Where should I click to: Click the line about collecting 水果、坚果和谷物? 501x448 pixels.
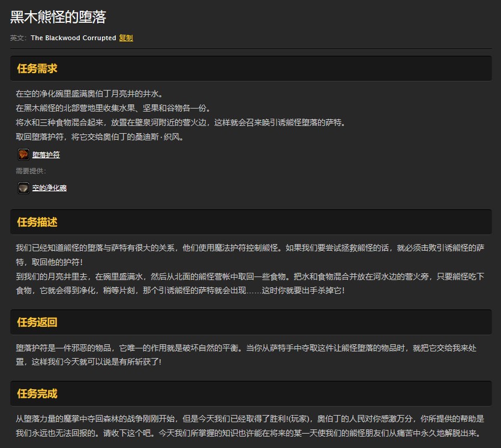[x=113, y=109]
